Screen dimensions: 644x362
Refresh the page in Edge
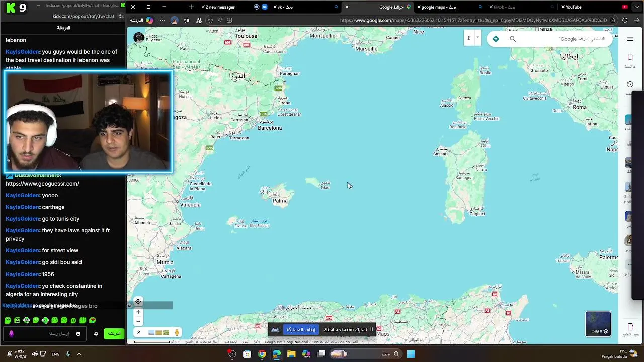625,20
